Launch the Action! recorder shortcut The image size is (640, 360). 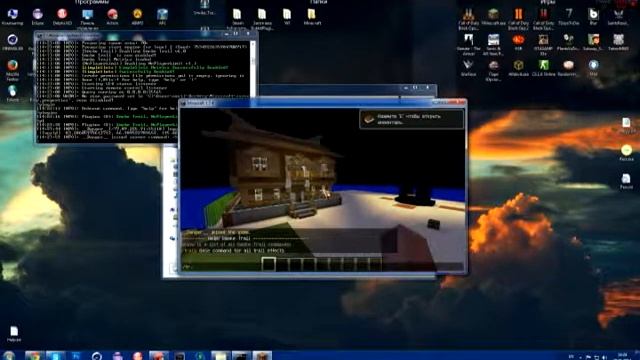(112, 17)
